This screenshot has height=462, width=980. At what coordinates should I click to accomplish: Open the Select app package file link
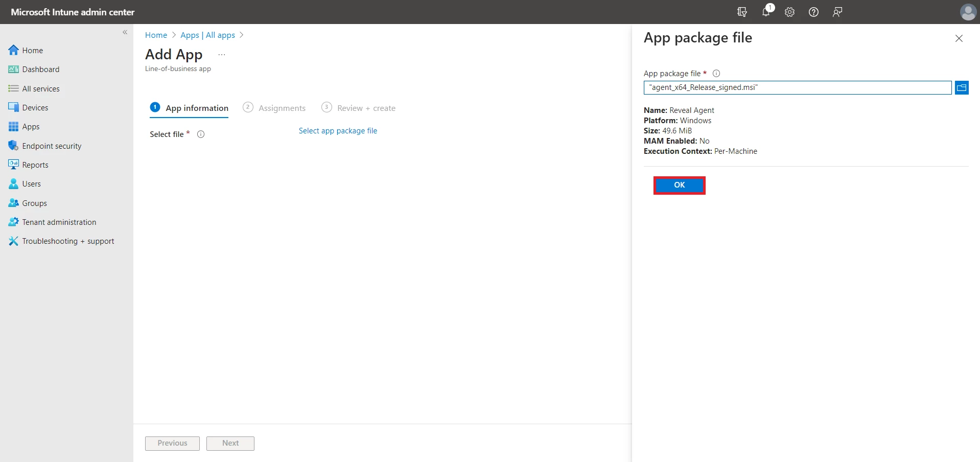pyautogui.click(x=338, y=131)
